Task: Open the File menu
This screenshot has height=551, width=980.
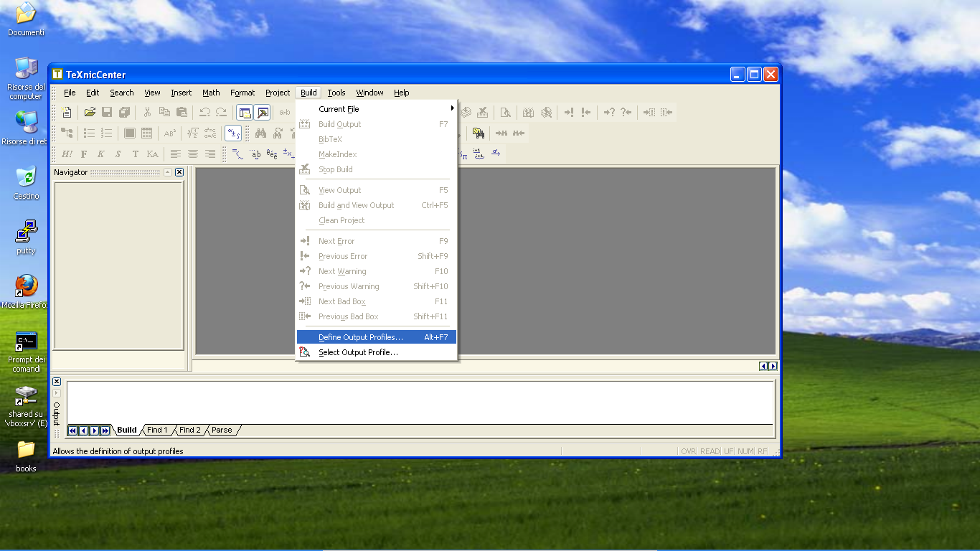Action: 70,93
